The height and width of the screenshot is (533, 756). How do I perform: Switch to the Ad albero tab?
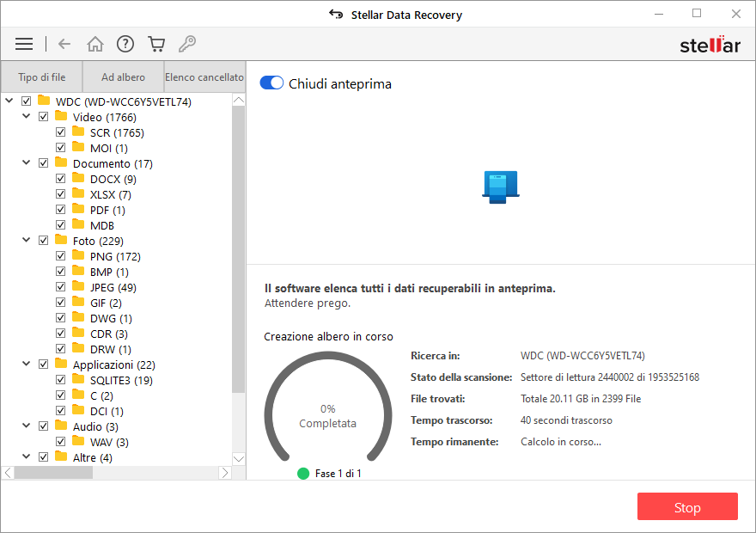click(x=124, y=77)
